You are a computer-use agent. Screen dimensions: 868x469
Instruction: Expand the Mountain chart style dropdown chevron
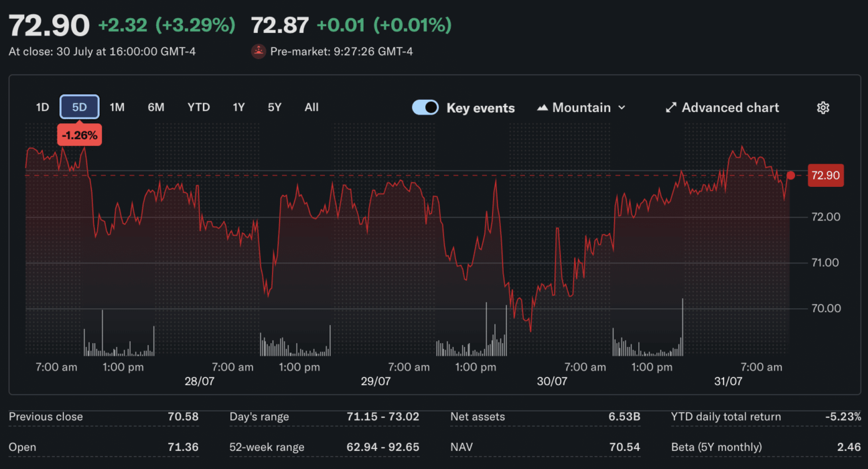click(x=622, y=108)
